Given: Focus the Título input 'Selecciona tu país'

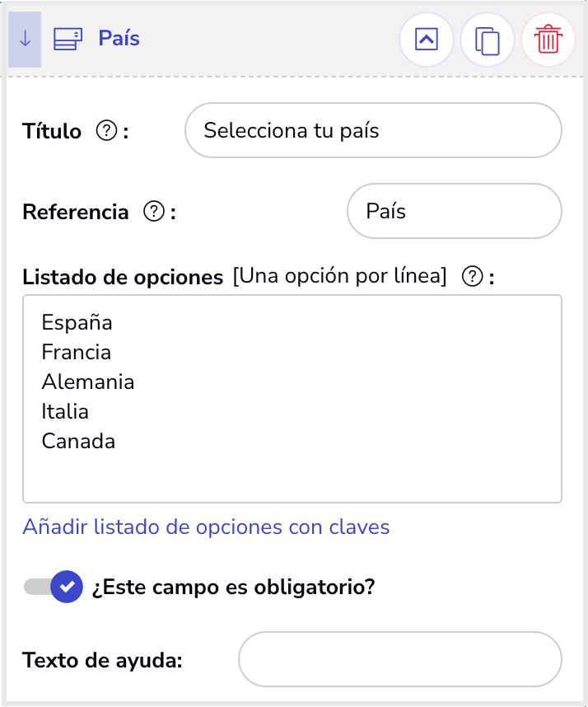Looking at the screenshot, I should (373, 130).
